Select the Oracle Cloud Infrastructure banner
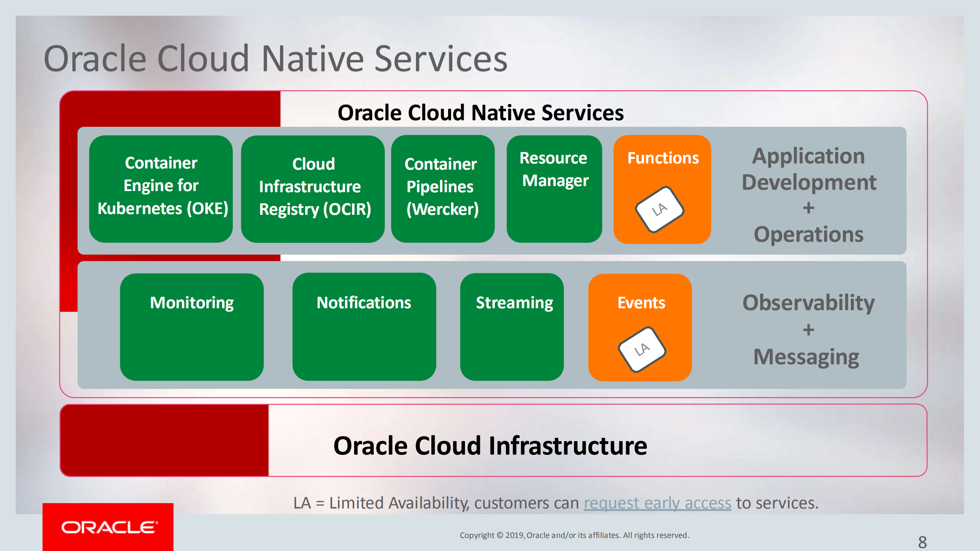 click(x=490, y=445)
